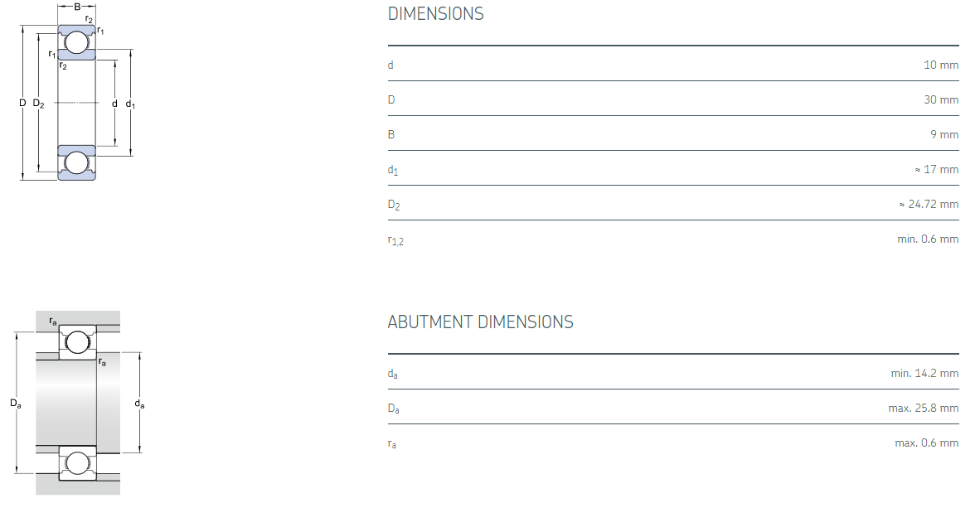Select the ABUTMENT DIMENSIONS section heading
Screen dimensions: 980x508
(480, 322)
